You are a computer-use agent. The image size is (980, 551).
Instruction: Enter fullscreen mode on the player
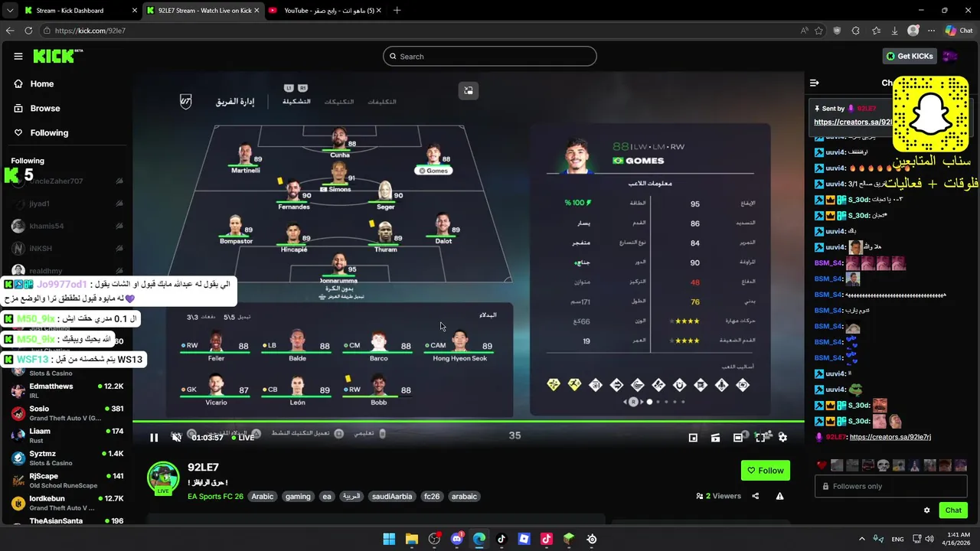760,438
